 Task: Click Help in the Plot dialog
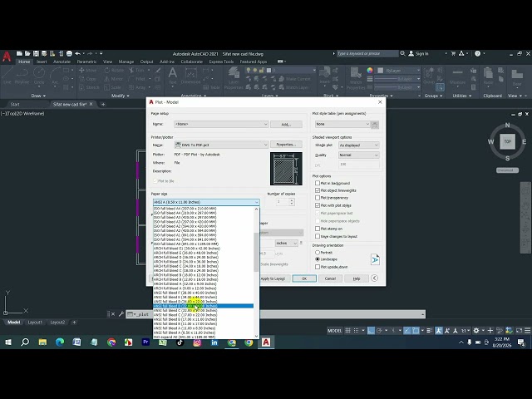point(357,278)
